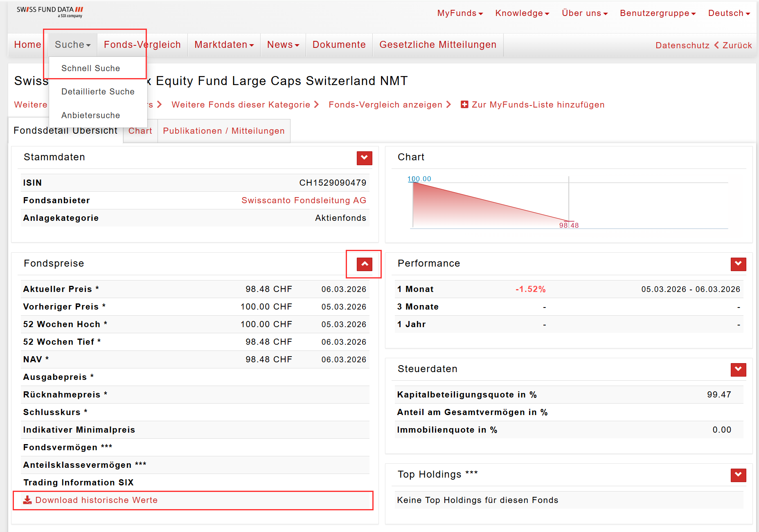Open the Benutzergruppe dropdown
Image resolution: width=759 pixels, height=532 pixels.
pyautogui.click(x=658, y=13)
